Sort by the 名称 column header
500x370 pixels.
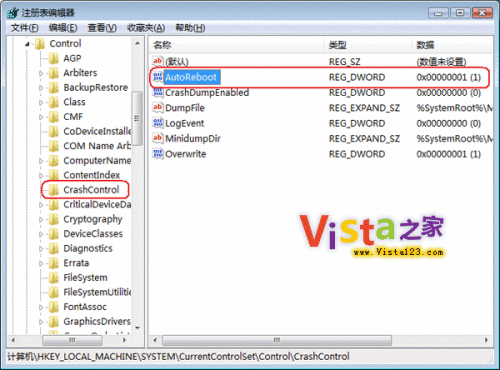236,45
